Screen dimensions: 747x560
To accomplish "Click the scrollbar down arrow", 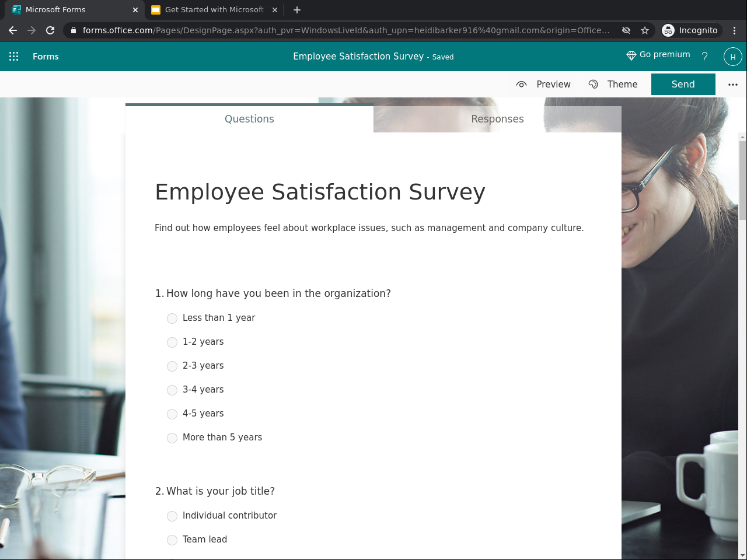I will [x=742, y=555].
